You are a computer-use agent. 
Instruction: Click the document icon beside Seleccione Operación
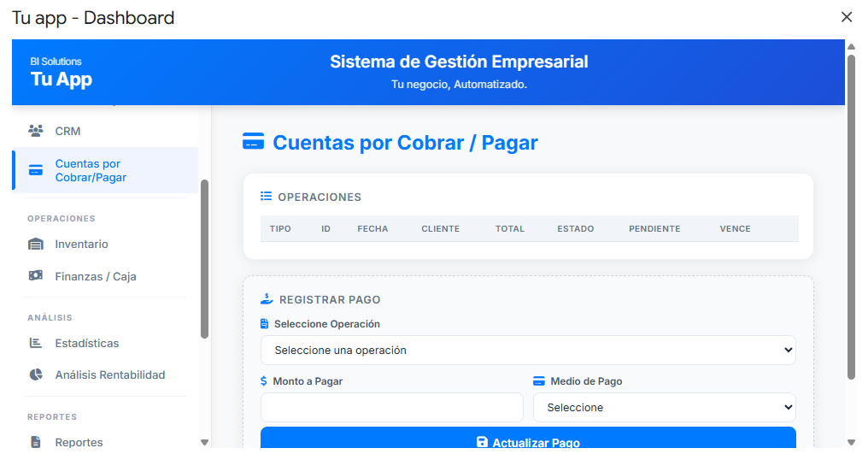pyautogui.click(x=265, y=324)
